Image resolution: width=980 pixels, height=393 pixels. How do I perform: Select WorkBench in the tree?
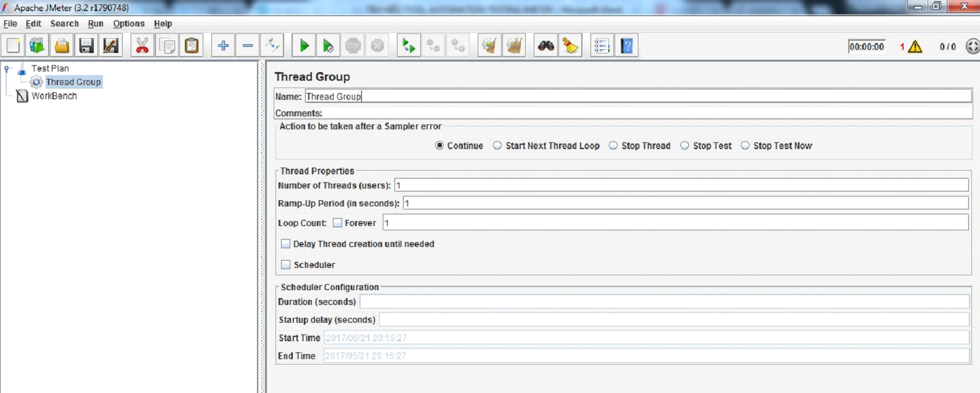pos(54,96)
